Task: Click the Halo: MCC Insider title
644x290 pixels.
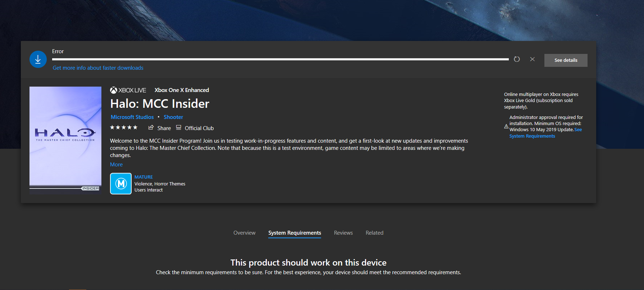Action: [x=160, y=104]
